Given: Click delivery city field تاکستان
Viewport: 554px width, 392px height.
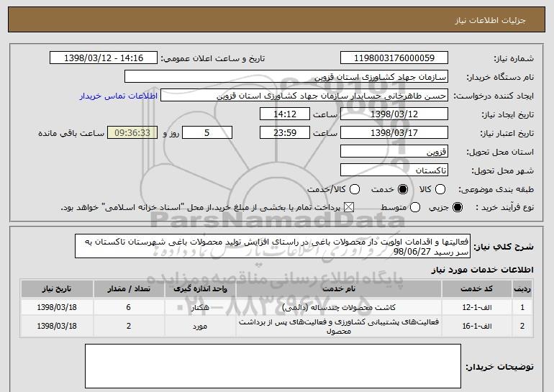Looking at the screenshot, I should [x=394, y=170].
